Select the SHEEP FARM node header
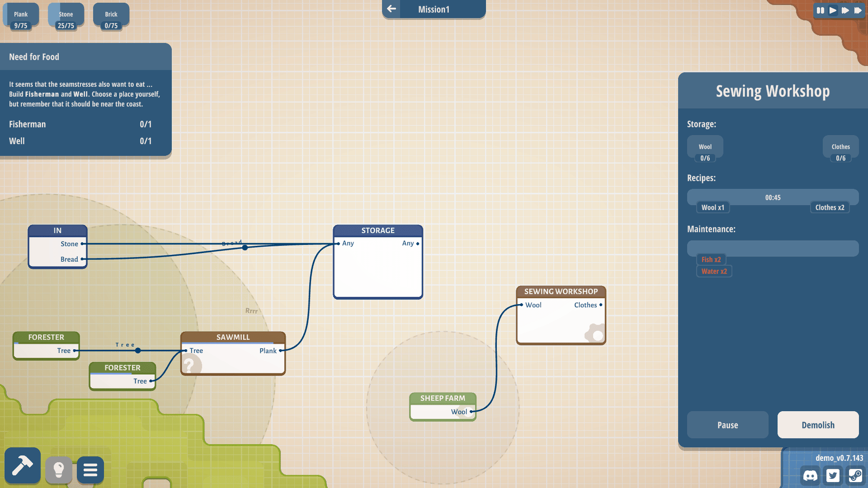868x488 pixels. [x=443, y=398]
